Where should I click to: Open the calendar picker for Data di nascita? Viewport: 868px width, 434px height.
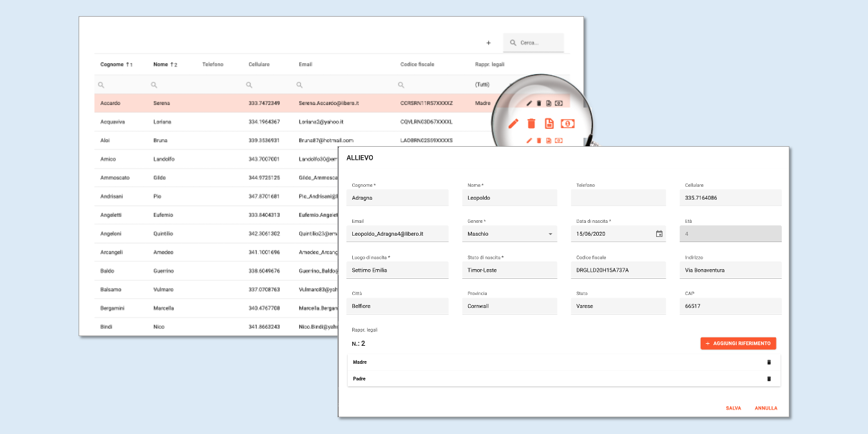pyautogui.click(x=659, y=234)
